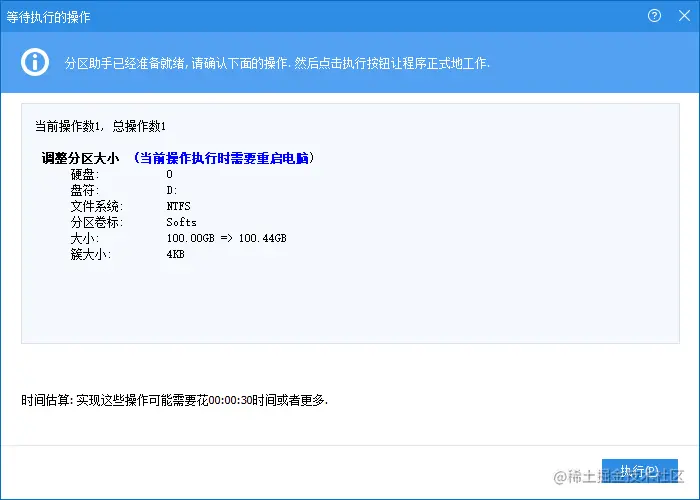
Task: Click the help question mark icon
Action: (654, 16)
